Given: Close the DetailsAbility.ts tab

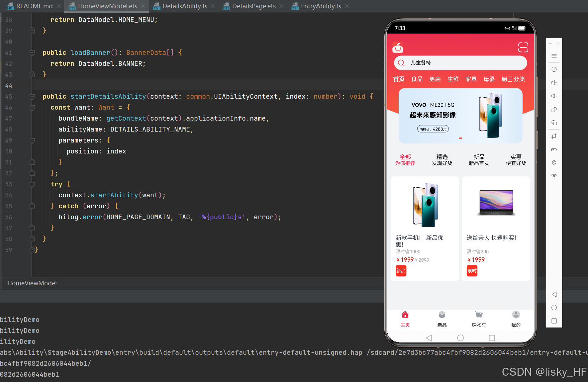Looking at the screenshot, I should click(x=213, y=6).
